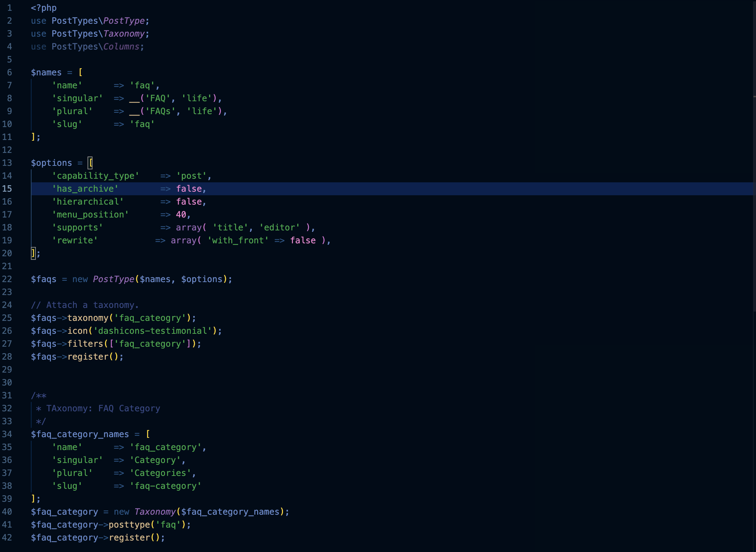Click the highlighted closing bracket on line 20
Image resolution: width=756 pixels, height=552 pixels.
coord(33,253)
